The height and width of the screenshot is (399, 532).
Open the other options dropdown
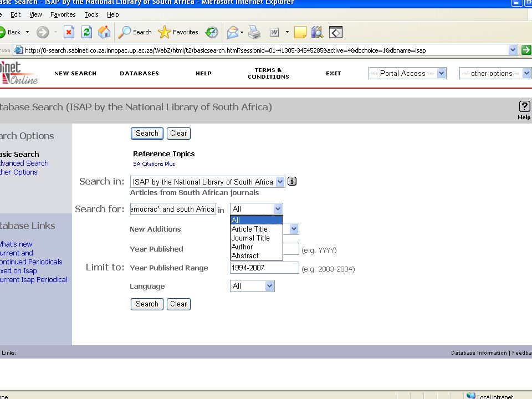tap(495, 73)
